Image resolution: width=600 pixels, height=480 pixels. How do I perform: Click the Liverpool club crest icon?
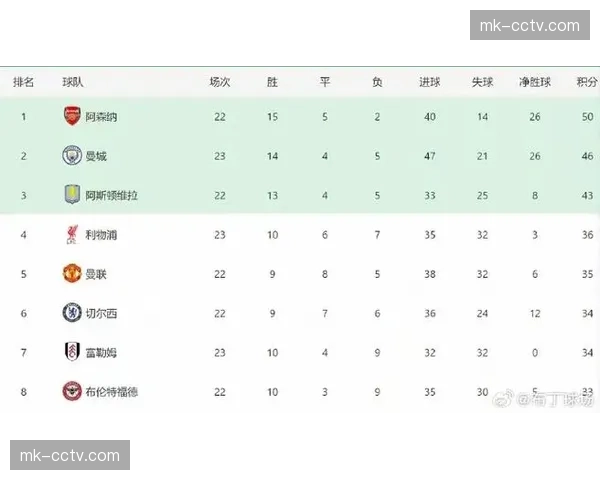coord(72,234)
